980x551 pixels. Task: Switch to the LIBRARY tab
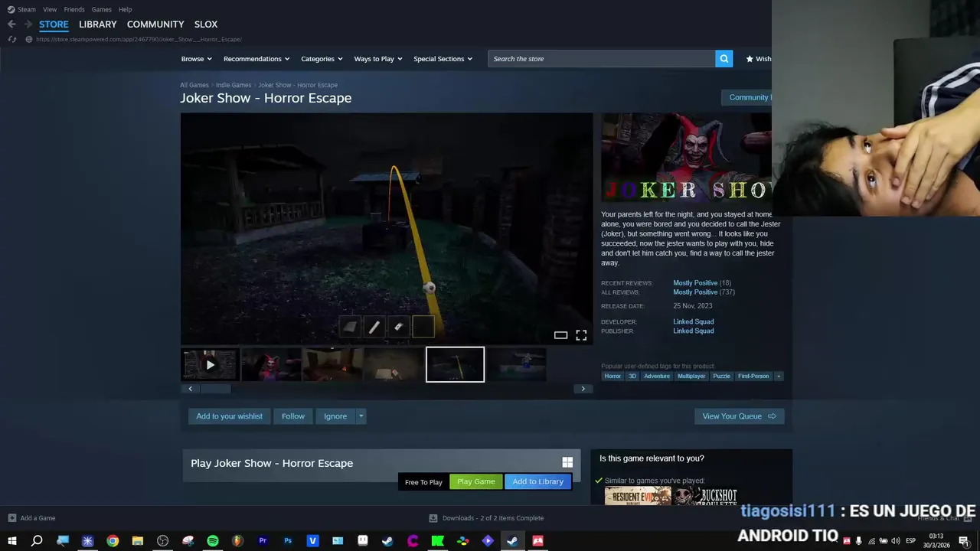(x=98, y=24)
